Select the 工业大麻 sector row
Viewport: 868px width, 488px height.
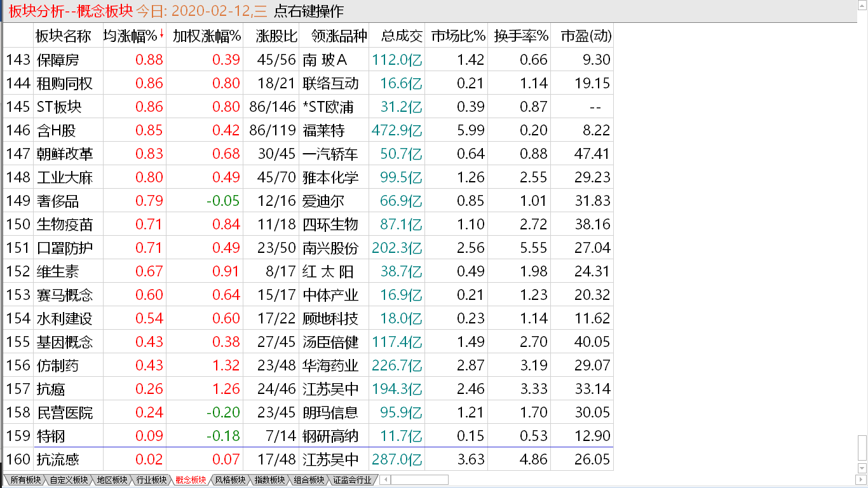tap(308, 177)
